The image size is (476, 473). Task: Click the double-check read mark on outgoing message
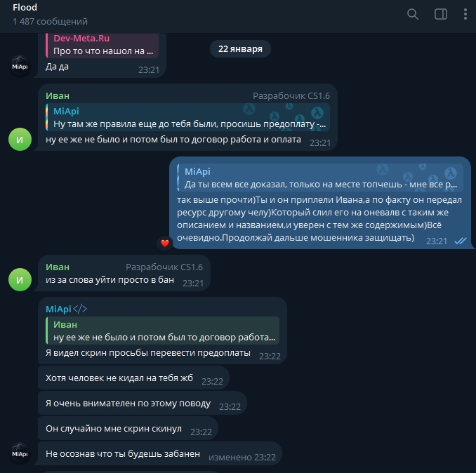click(461, 241)
